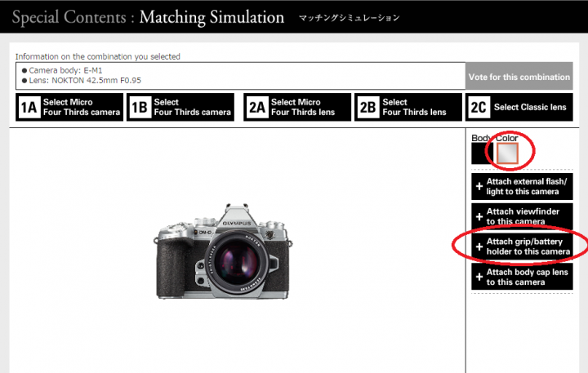The width and height of the screenshot is (588, 373).
Task: Expand 'Attach external flash/light to this camera'
Action: pyautogui.click(x=522, y=186)
